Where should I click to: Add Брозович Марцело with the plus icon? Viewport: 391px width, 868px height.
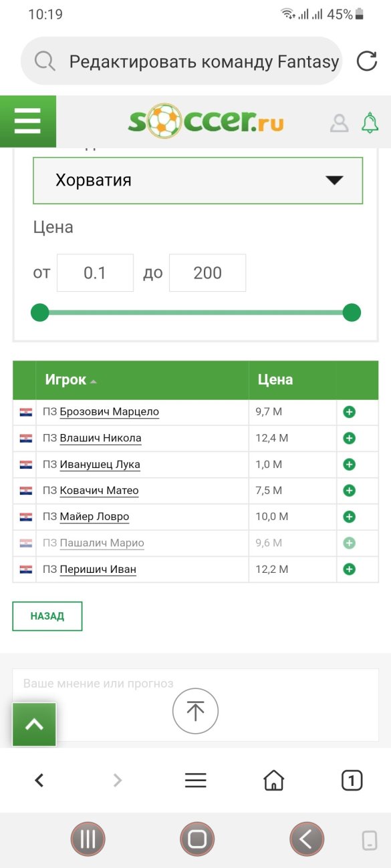349,412
